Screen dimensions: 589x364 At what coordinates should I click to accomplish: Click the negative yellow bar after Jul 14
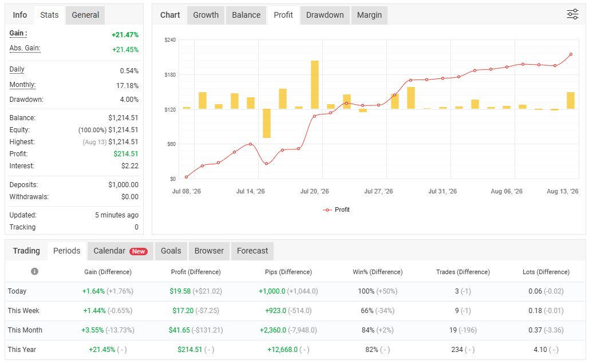(x=267, y=123)
